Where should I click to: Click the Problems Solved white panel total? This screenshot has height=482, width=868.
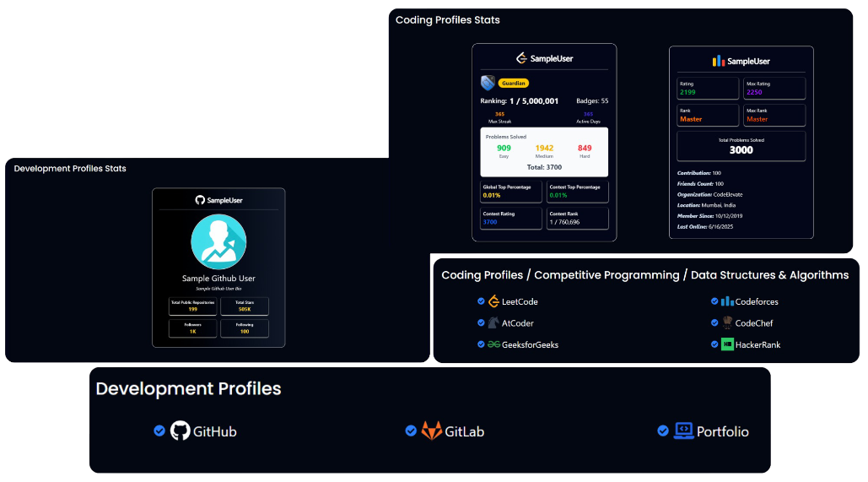pos(544,167)
